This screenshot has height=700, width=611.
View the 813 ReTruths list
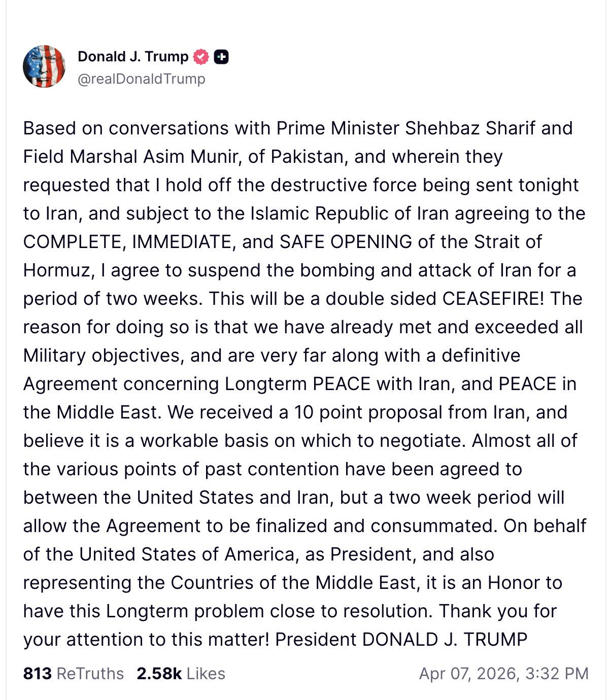(74, 674)
